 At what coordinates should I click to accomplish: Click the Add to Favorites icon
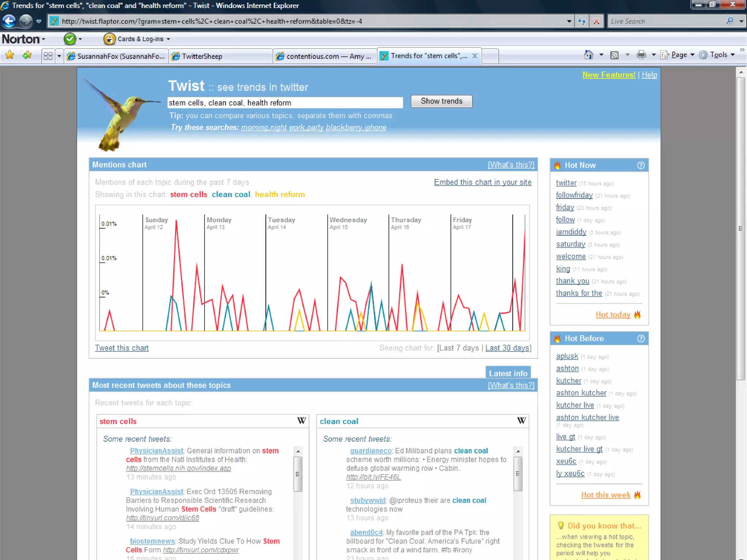[x=27, y=55]
